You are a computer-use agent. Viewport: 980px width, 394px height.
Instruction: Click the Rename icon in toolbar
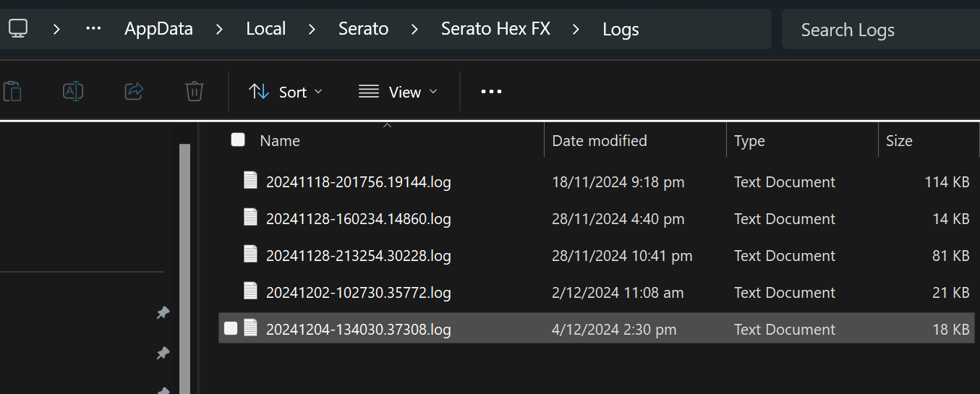[73, 91]
